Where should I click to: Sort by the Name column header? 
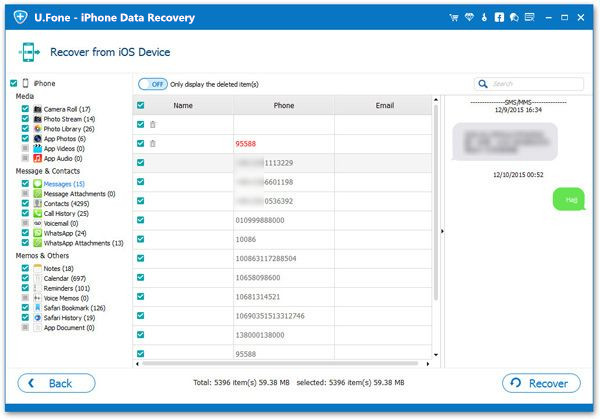point(183,105)
